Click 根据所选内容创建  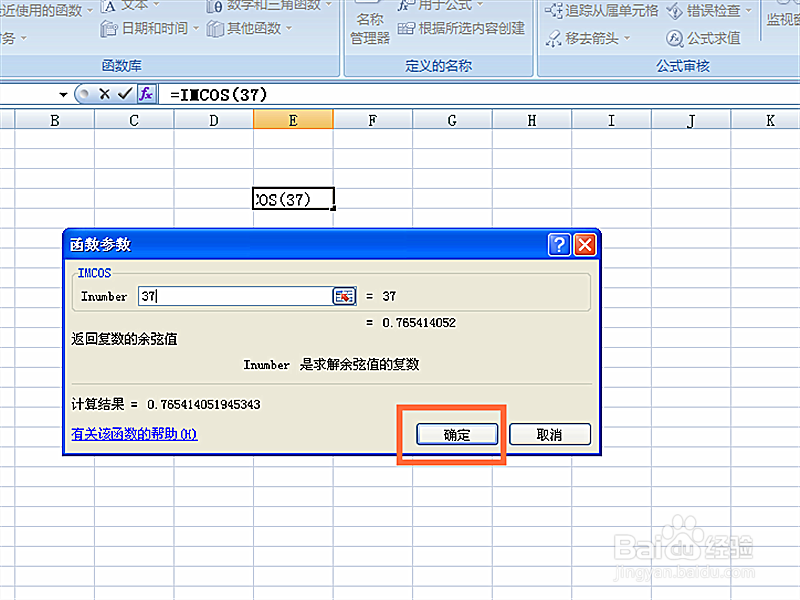[461, 29]
